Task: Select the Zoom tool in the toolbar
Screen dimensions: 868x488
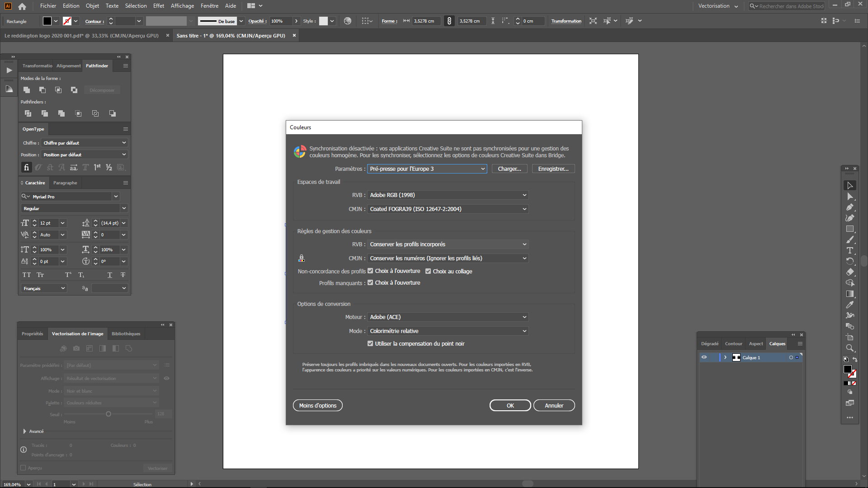Action: (x=850, y=348)
